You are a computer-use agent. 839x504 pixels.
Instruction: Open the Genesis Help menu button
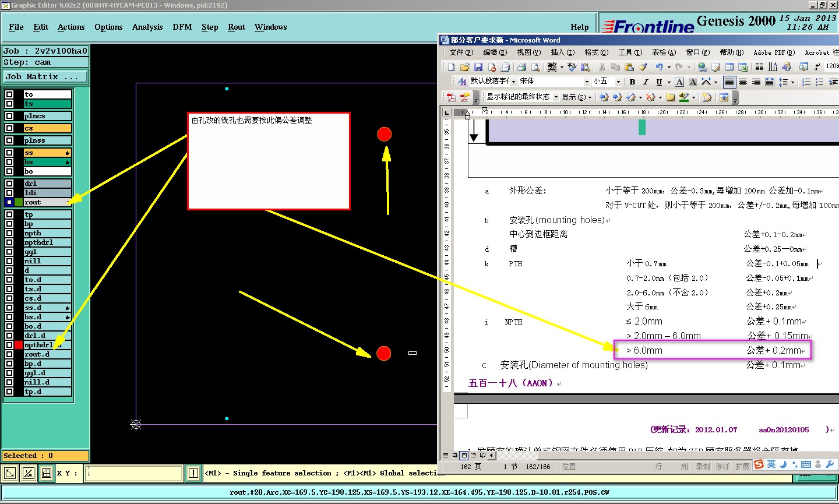[x=580, y=27]
